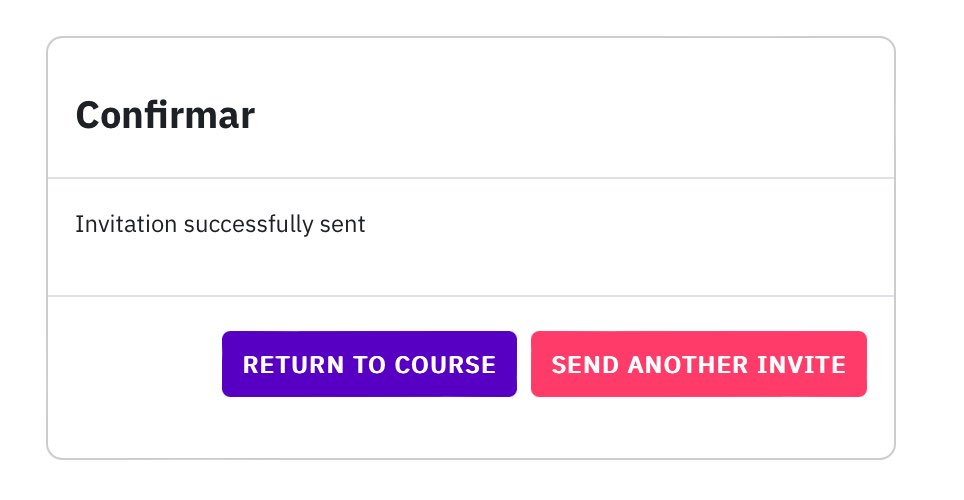Go back to the course via purple button
Image resolution: width=964 pixels, height=500 pixels.
click(x=369, y=364)
